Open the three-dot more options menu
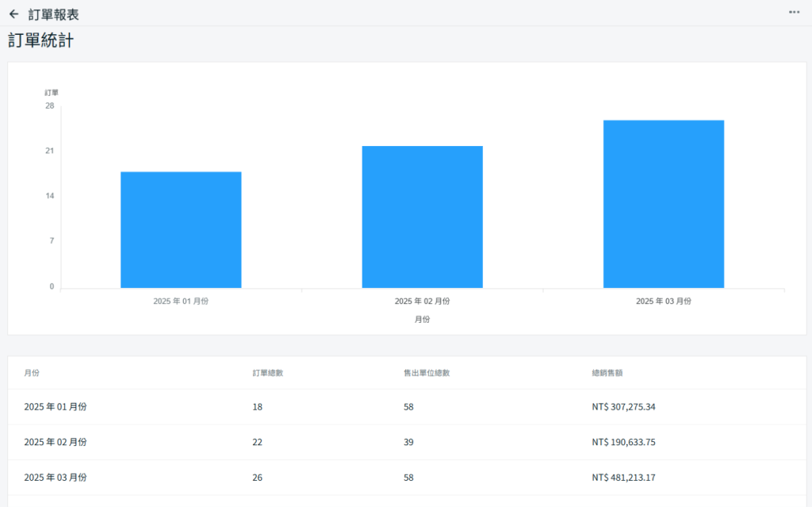812x507 pixels. click(x=794, y=12)
